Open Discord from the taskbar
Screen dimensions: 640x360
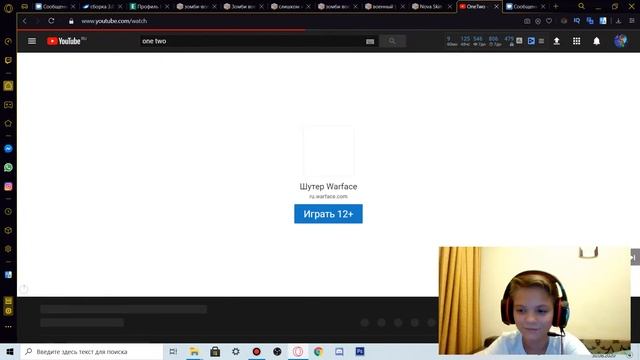tap(339, 351)
